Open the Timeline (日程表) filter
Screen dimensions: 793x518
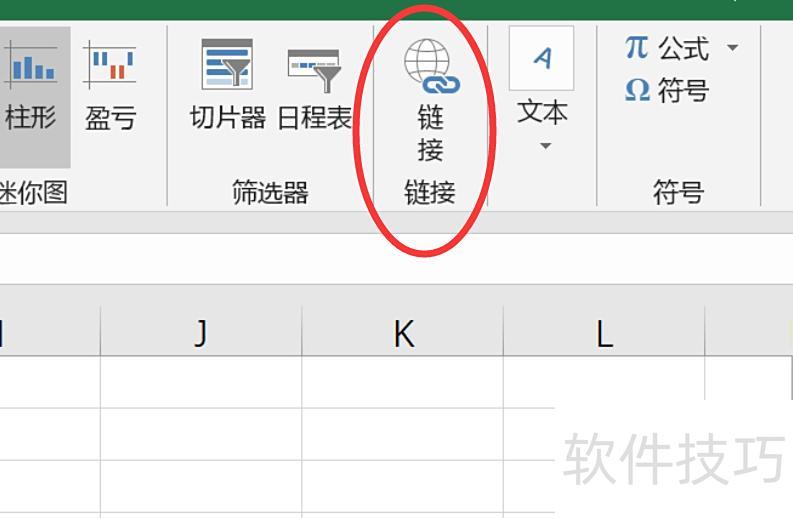(x=315, y=89)
